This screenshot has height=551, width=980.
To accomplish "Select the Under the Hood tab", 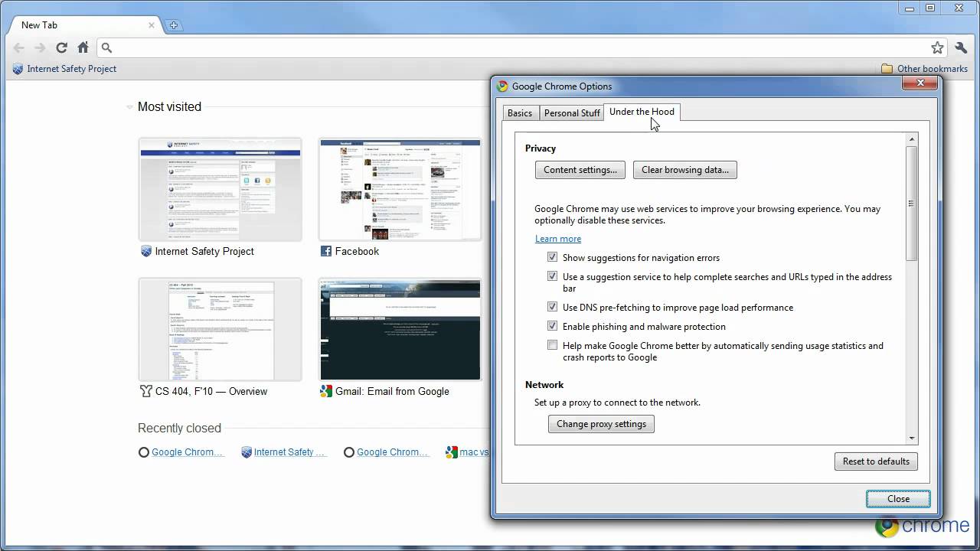I will (x=642, y=112).
